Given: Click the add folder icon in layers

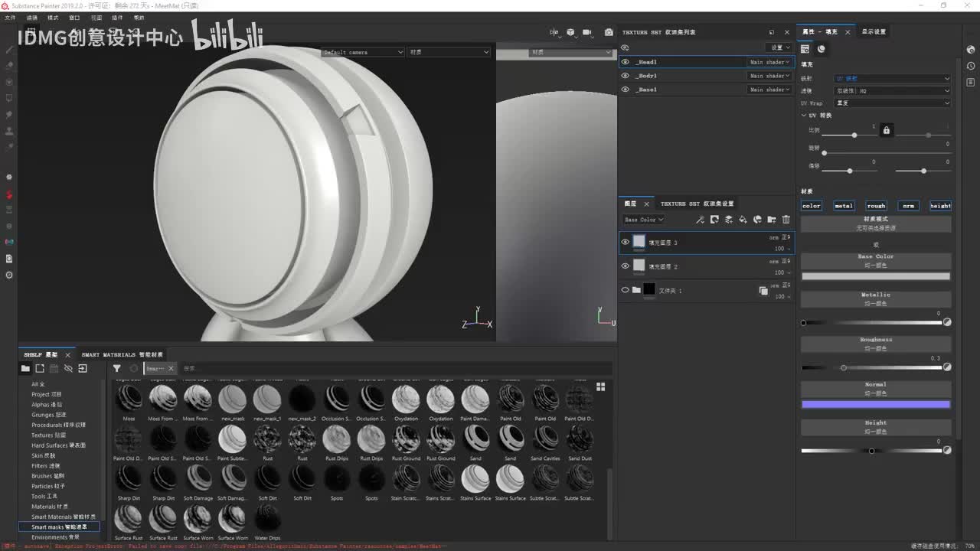Looking at the screenshot, I should click(x=772, y=220).
